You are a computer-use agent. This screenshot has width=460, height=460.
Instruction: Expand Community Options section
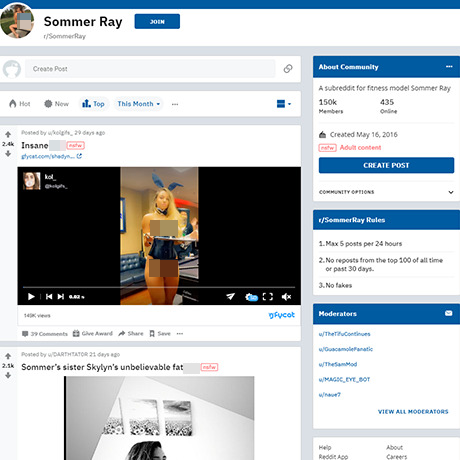pos(386,192)
